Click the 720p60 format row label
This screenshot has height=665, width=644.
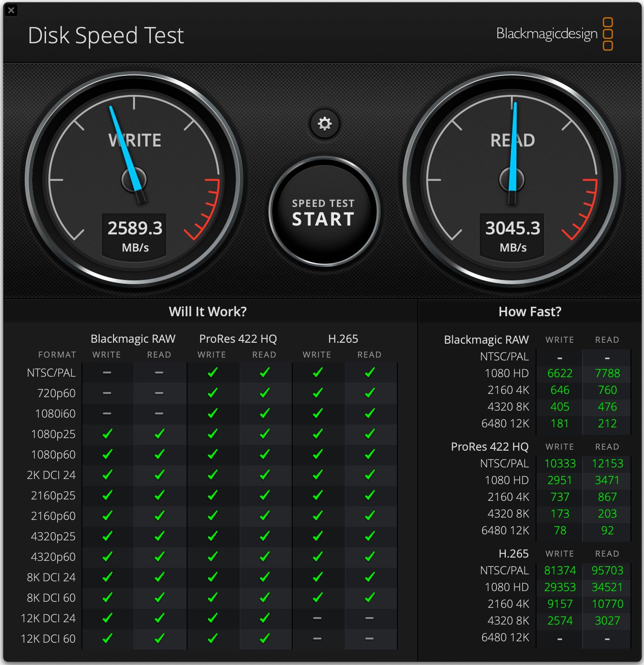pyautogui.click(x=56, y=393)
